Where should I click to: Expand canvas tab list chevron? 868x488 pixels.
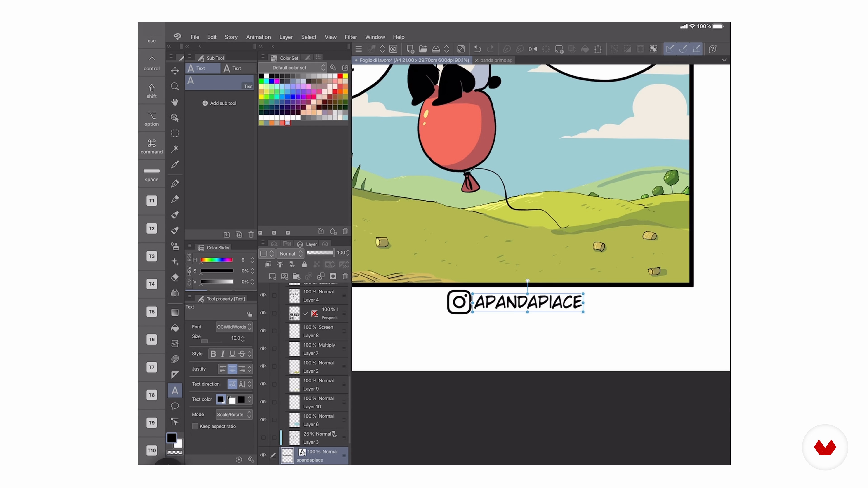724,60
